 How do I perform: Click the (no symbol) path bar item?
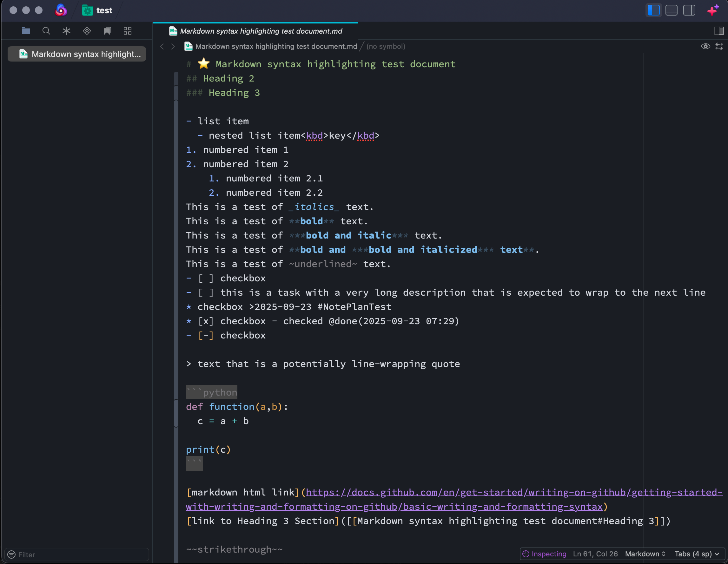click(386, 46)
